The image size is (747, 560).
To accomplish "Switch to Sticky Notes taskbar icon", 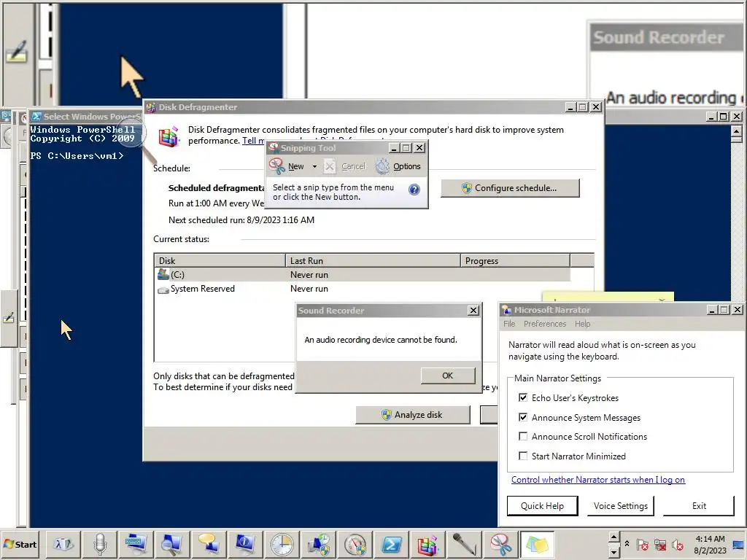I will click(x=538, y=544).
